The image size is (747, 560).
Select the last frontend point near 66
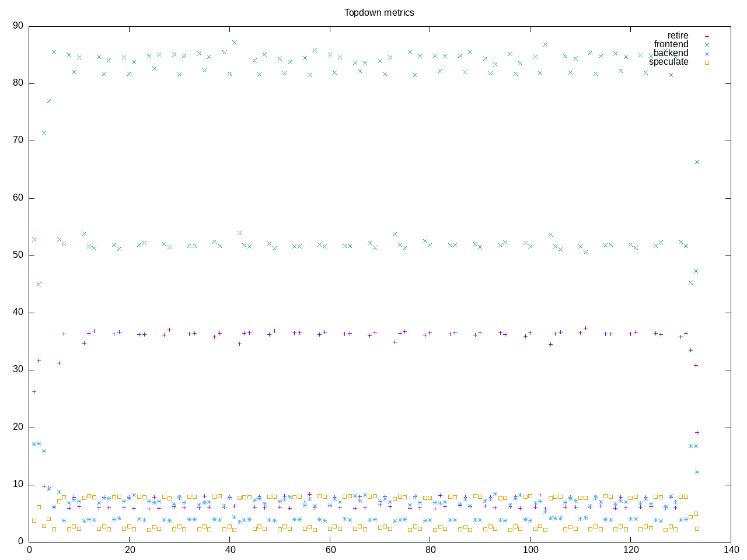[x=697, y=162]
